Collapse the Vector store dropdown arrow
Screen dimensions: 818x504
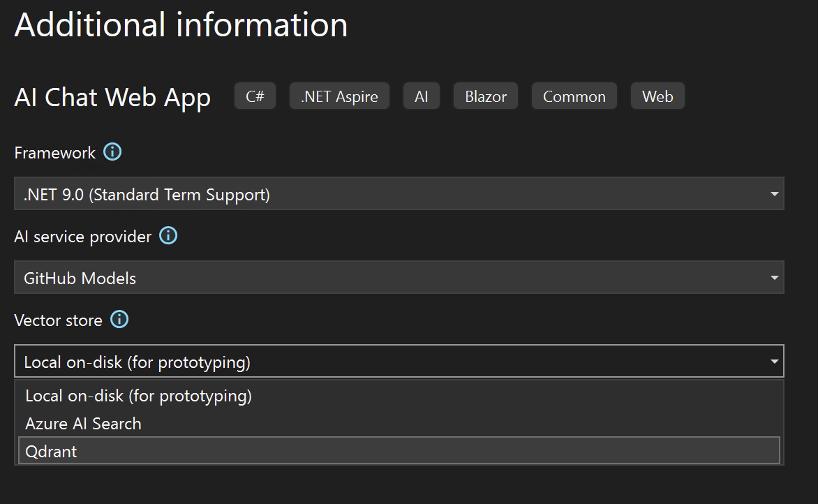pos(774,362)
